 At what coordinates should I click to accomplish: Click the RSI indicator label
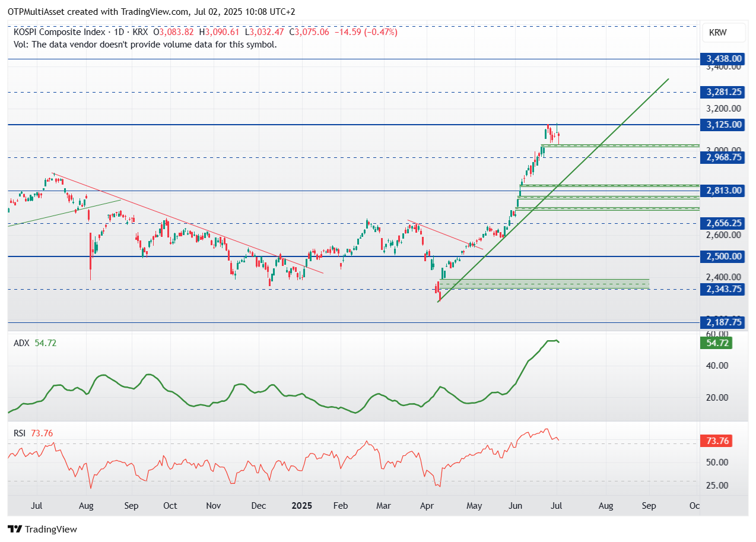tap(18, 434)
